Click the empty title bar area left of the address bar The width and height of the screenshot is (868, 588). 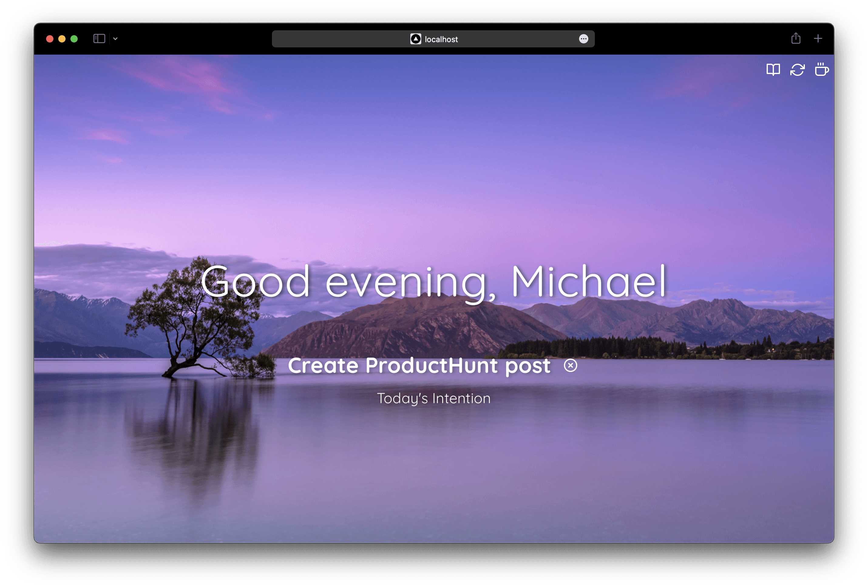coord(194,39)
